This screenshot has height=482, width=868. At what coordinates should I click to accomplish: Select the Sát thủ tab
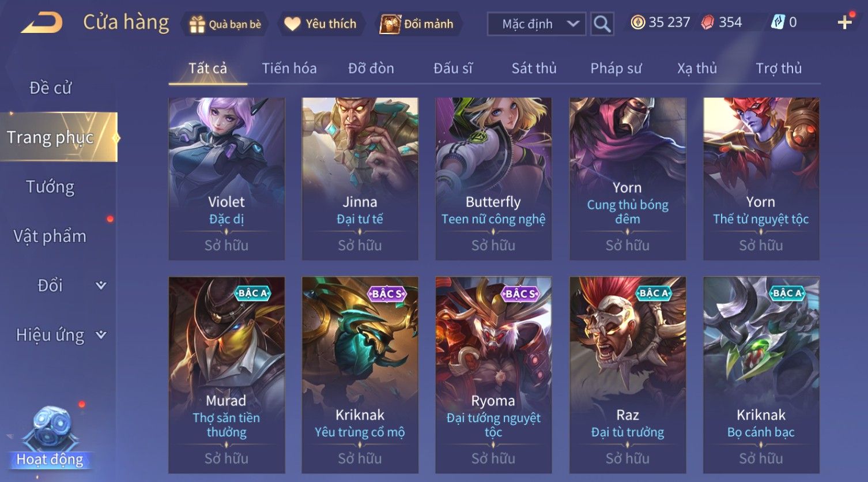point(534,68)
